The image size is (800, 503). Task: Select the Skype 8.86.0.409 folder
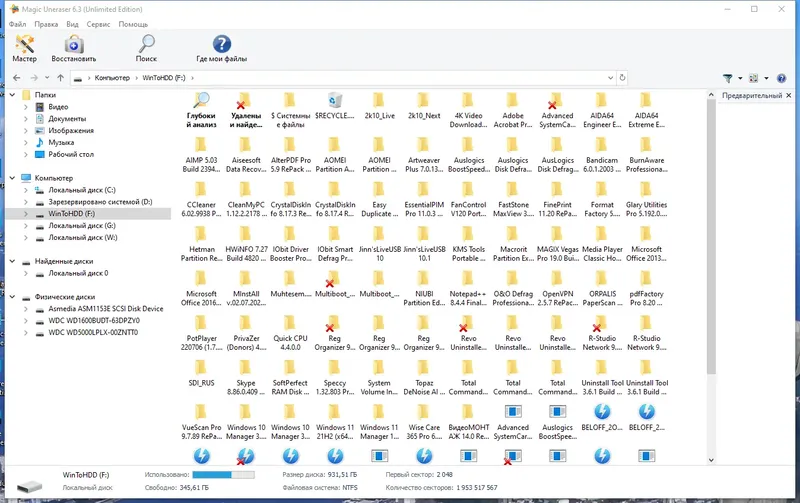coord(245,378)
